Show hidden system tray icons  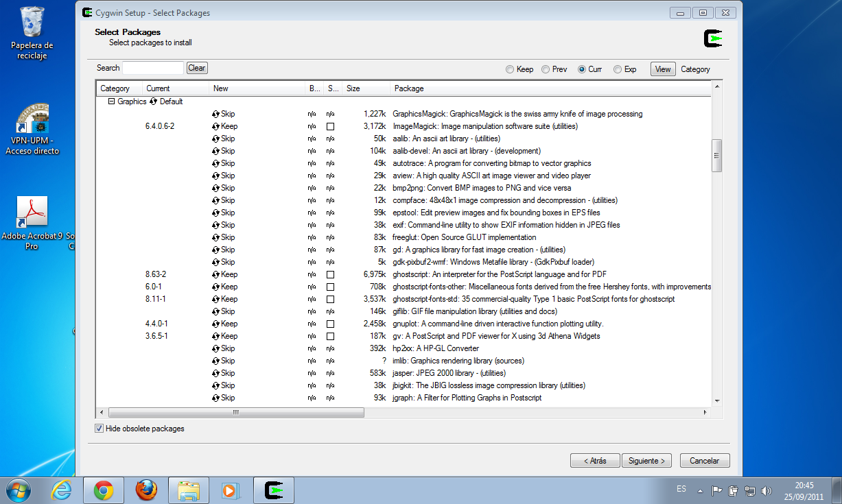tap(700, 491)
